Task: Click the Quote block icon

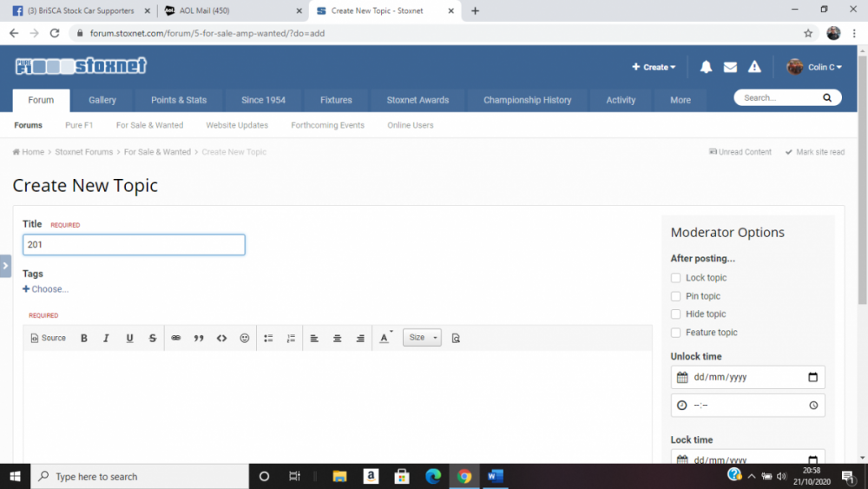Action: pyautogui.click(x=199, y=338)
